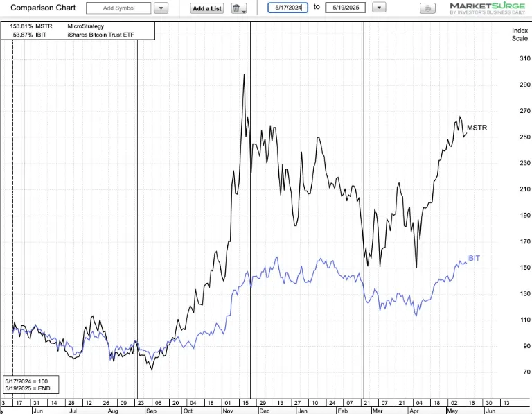Click the Nov month label on time axis
Image resolution: width=532 pixels, height=414 pixels.
(228, 411)
